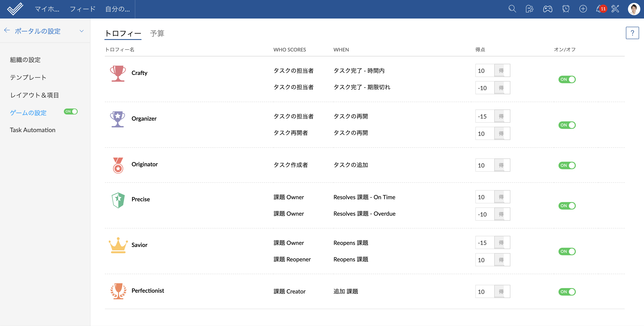Open the マイホ... top menu item
The height and width of the screenshot is (326, 644).
(47, 9)
